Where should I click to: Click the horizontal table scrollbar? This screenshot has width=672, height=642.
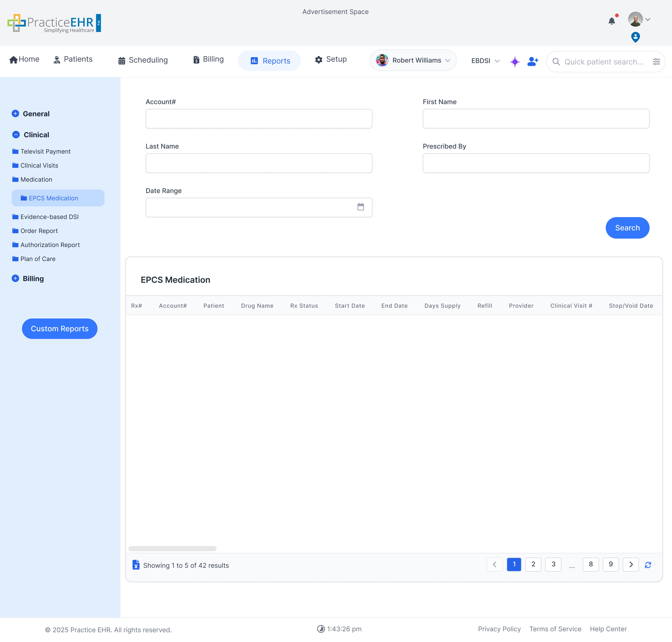pos(172,548)
